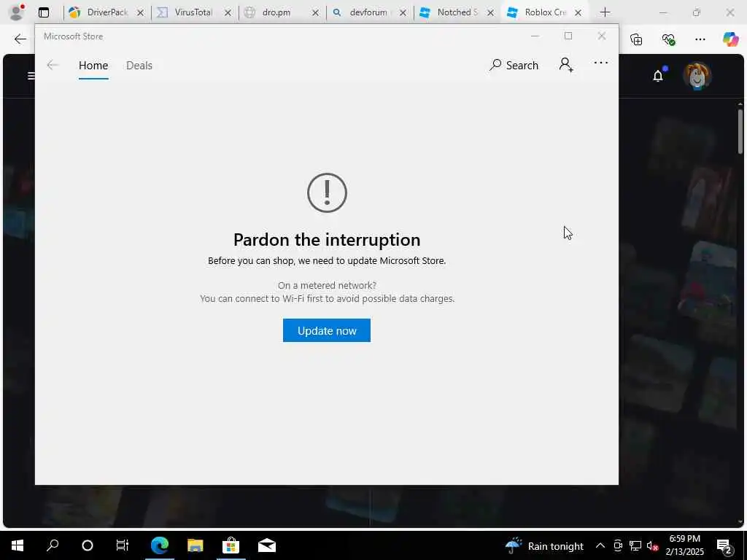Go back using the Store back arrow
This screenshot has height=560, width=747.
(x=53, y=65)
